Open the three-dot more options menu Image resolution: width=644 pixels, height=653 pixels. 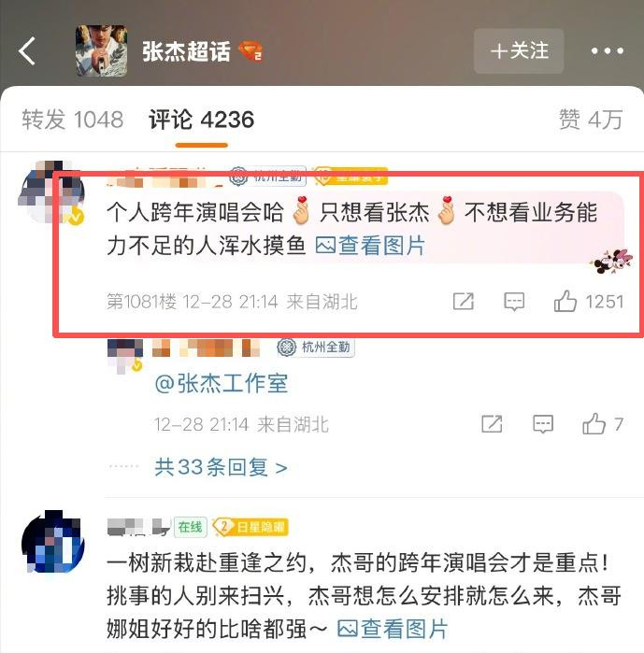(608, 51)
